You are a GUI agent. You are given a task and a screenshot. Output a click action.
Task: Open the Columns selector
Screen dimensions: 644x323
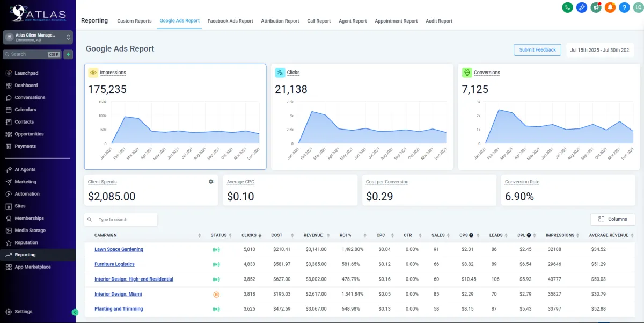coord(612,219)
